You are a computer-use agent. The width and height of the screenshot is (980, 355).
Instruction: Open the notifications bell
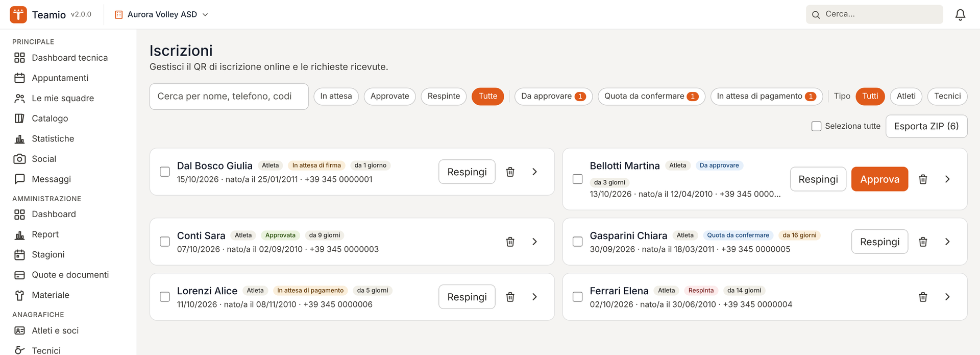tap(960, 15)
